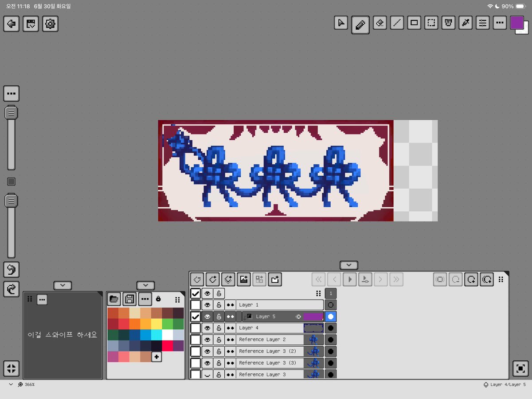Open the file save menu icon
The image size is (532, 399).
pyautogui.click(x=31, y=24)
